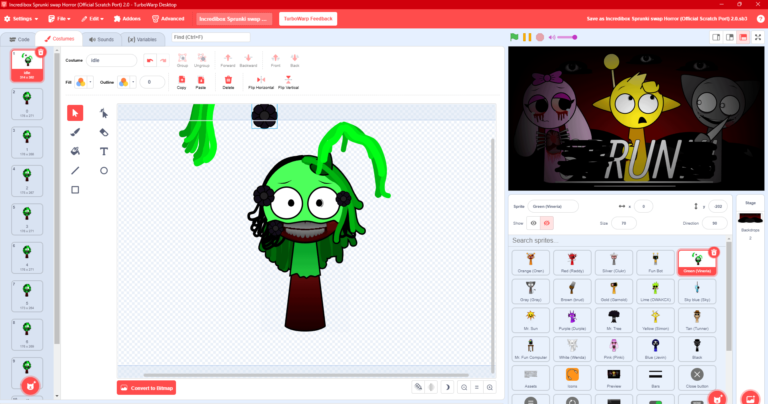
Task: Zoom out the costume canvas
Action: 464,387
